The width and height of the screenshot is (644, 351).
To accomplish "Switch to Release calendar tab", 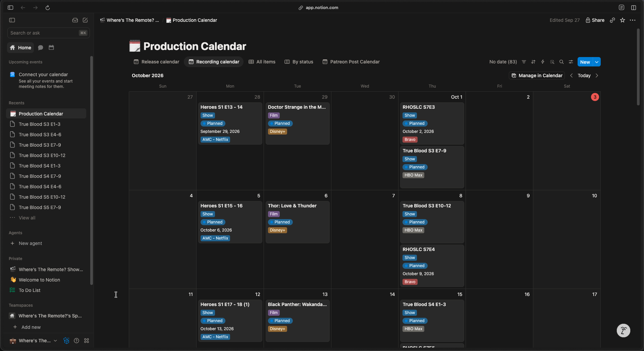I will 156,62.
